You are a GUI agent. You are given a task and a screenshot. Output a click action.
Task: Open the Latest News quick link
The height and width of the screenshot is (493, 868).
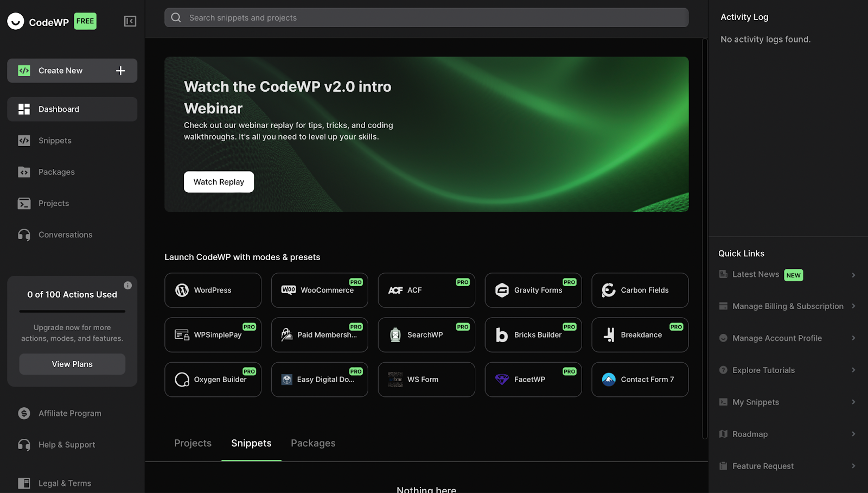(788, 275)
